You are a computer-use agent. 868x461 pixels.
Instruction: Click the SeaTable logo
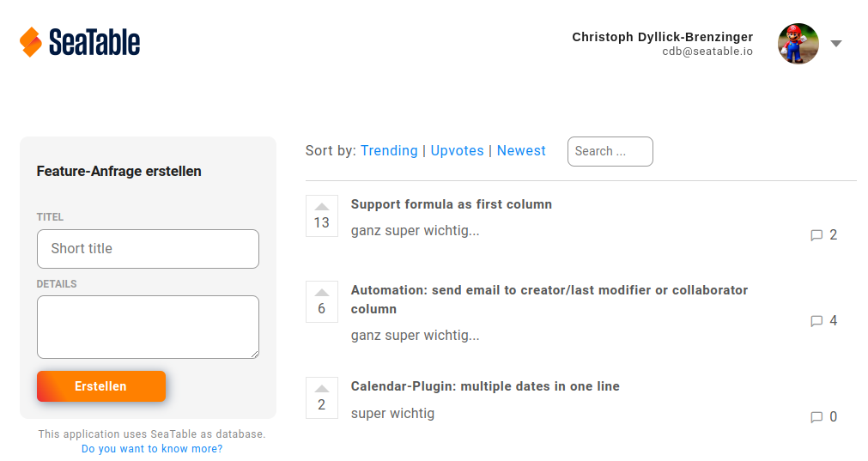click(x=80, y=42)
